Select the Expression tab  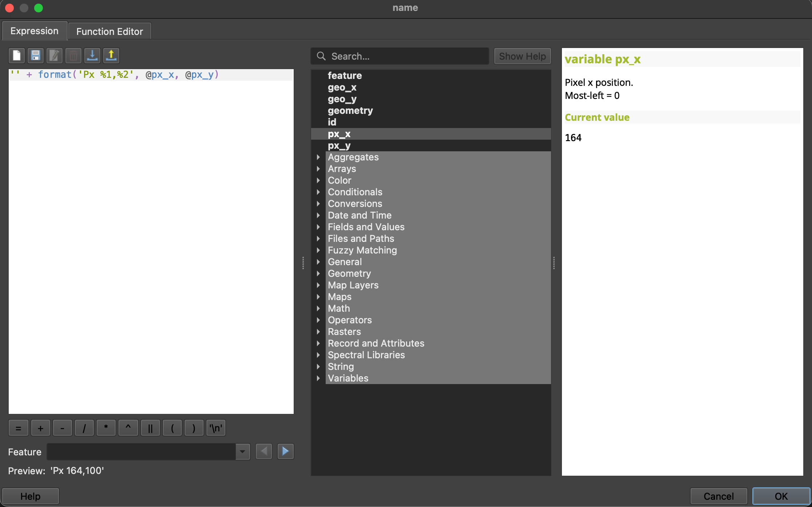point(35,31)
